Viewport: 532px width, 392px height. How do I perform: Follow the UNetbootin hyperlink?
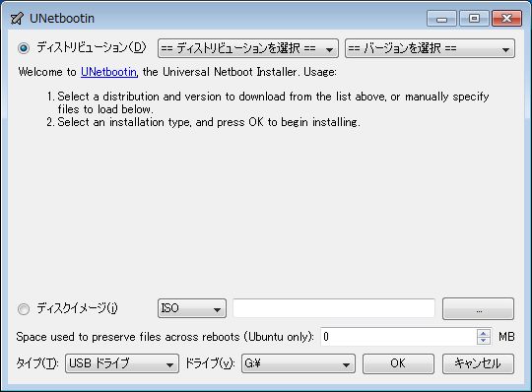pos(109,72)
